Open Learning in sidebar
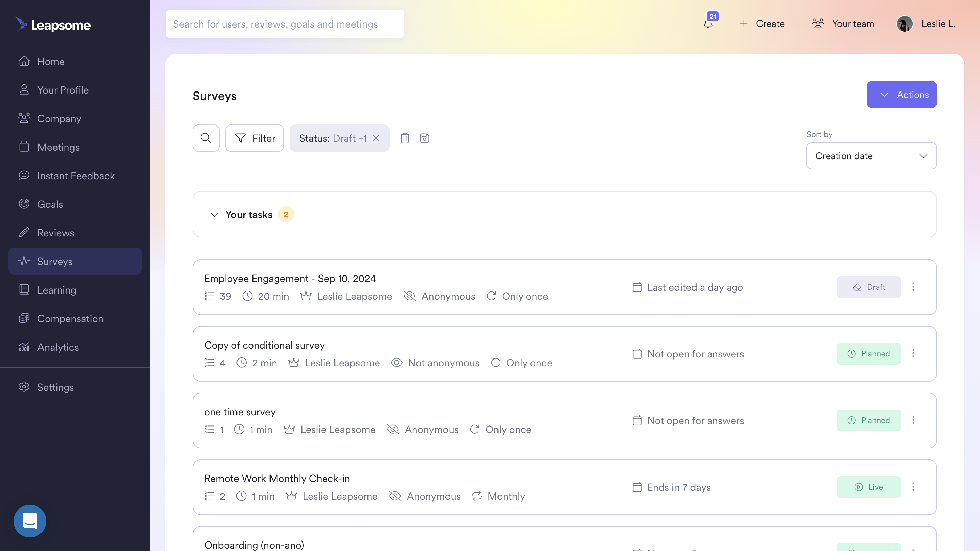980x551 pixels. pos(75,290)
